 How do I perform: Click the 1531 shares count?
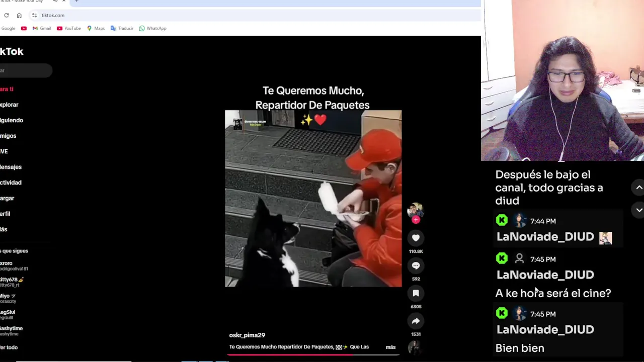click(x=416, y=334)
